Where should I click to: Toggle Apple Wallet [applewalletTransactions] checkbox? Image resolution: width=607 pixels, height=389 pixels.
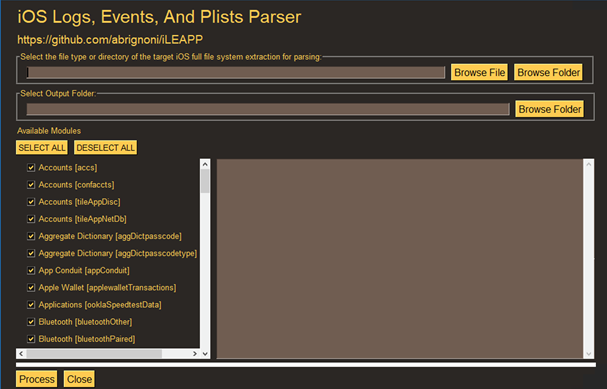click(31, 288)
